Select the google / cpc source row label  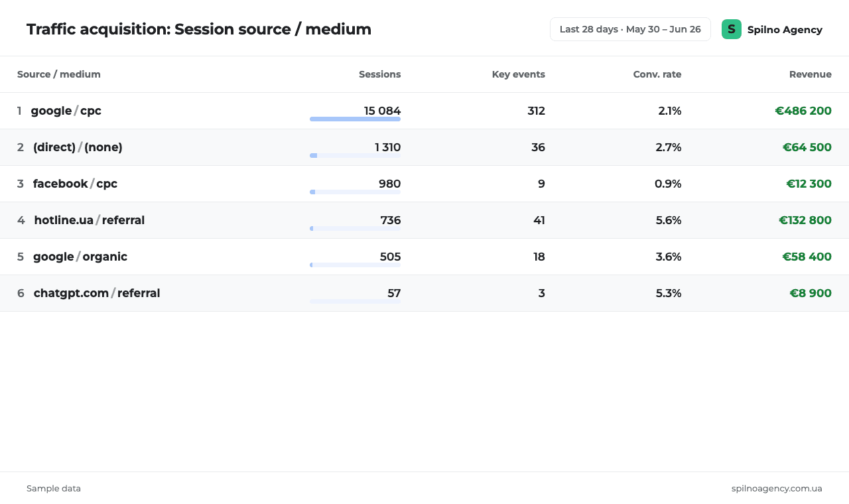tap(66, 111)
